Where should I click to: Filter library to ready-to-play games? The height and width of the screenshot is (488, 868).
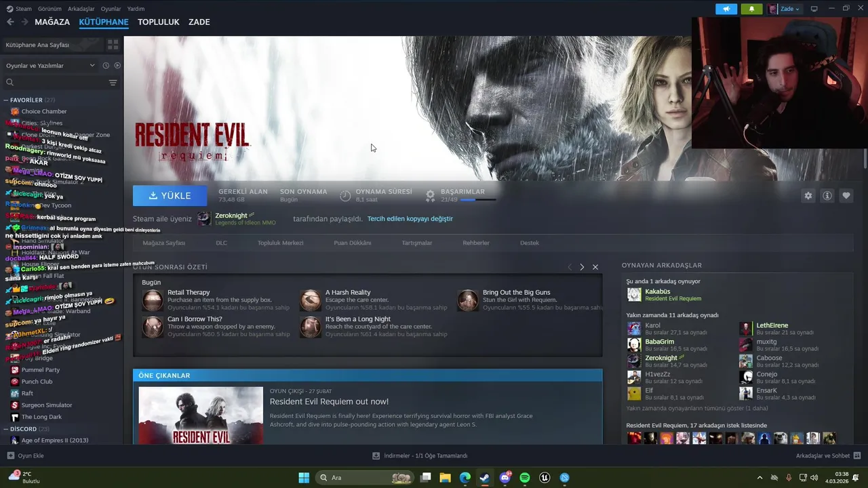(x=117, y=66)
